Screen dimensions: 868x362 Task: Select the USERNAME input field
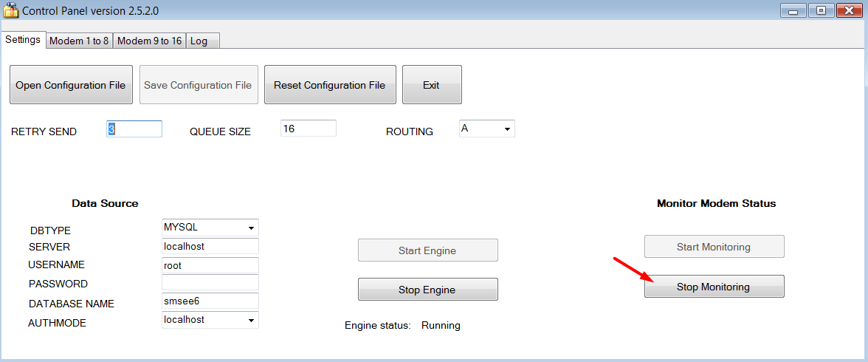click(x=210, y=265)
